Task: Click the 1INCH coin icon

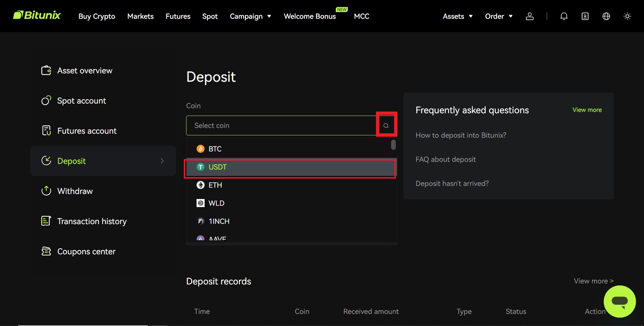Action: tap(201, 221)
